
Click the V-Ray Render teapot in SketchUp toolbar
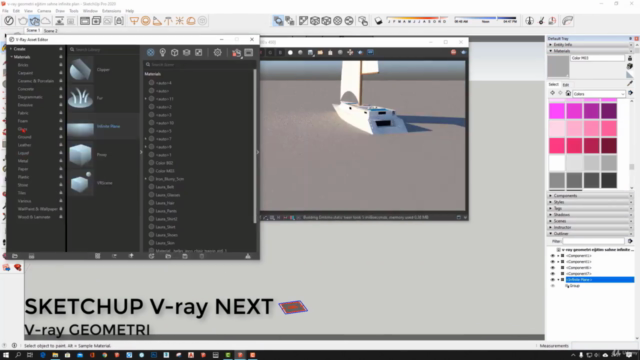click(x=23, y=21)
